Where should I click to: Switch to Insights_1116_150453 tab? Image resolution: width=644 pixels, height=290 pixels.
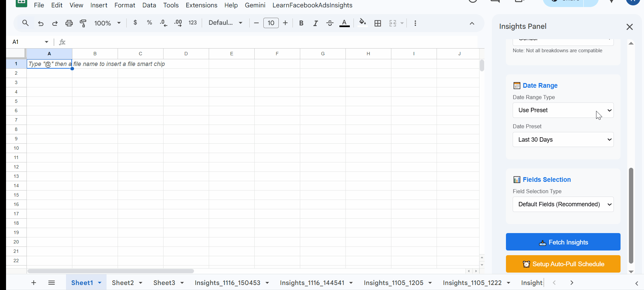[228, 283]
